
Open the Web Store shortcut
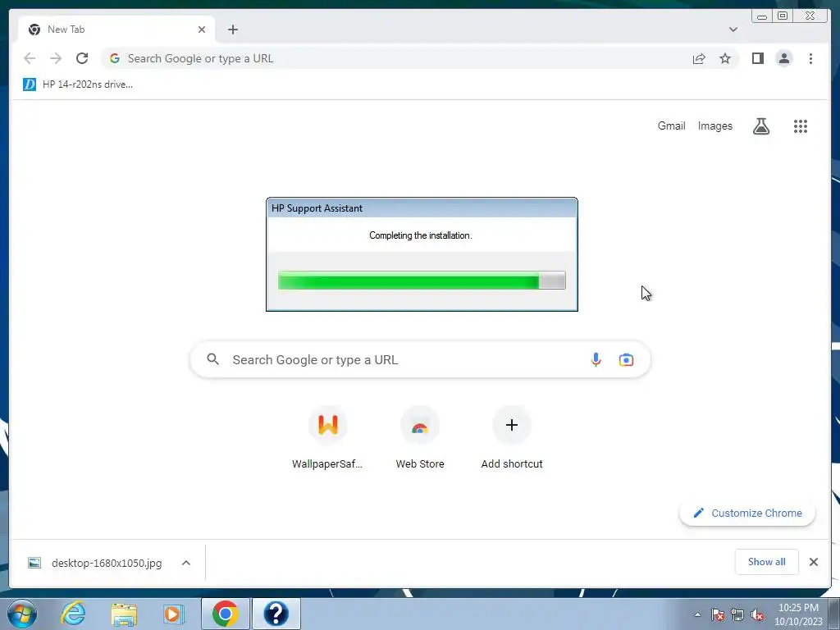coord(419,439)
